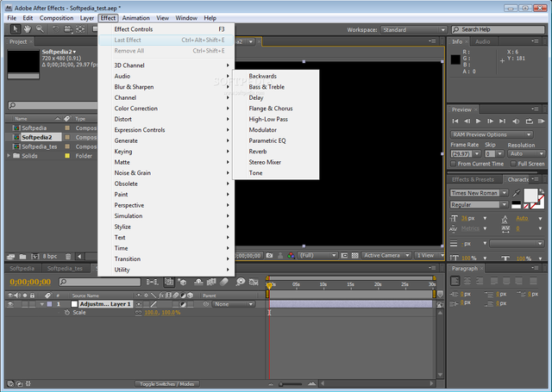Open Resolution Auto dropdown in Preview
The height and width of the screenshot is (392, 552).
526,154
